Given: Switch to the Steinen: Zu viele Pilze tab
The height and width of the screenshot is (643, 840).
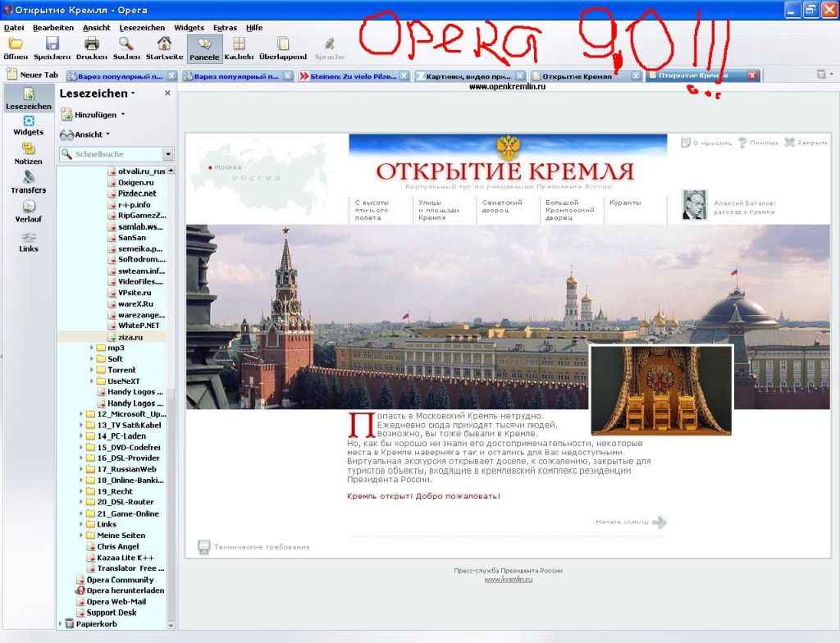Looking at the screenshot, I should point(348,76).
